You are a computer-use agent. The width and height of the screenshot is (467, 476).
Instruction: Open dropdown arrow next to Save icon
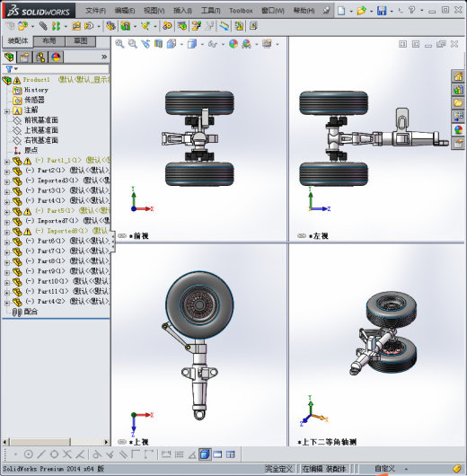[x=392, y=12]
